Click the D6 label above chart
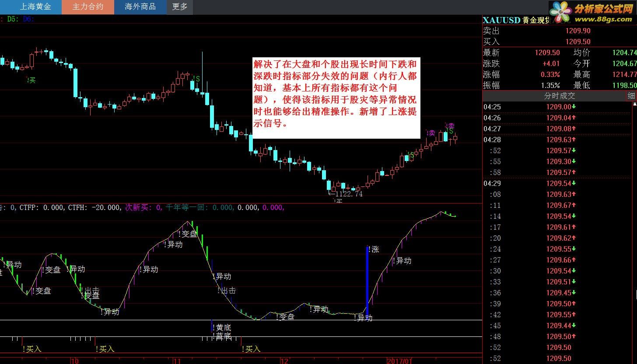Screen dimensions: 637x364 click(x=28, y=19)
